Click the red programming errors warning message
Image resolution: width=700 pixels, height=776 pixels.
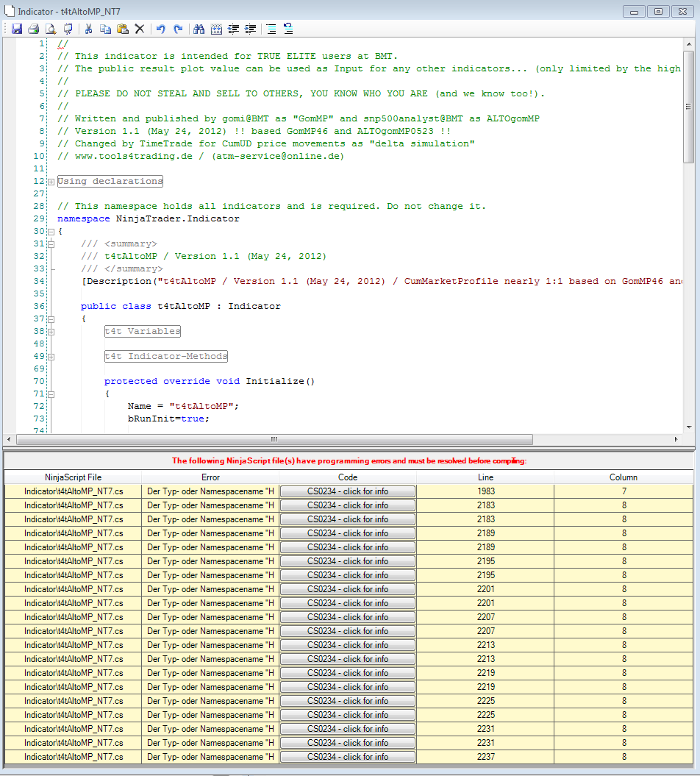pyautogui.click(x=349, y=460)
